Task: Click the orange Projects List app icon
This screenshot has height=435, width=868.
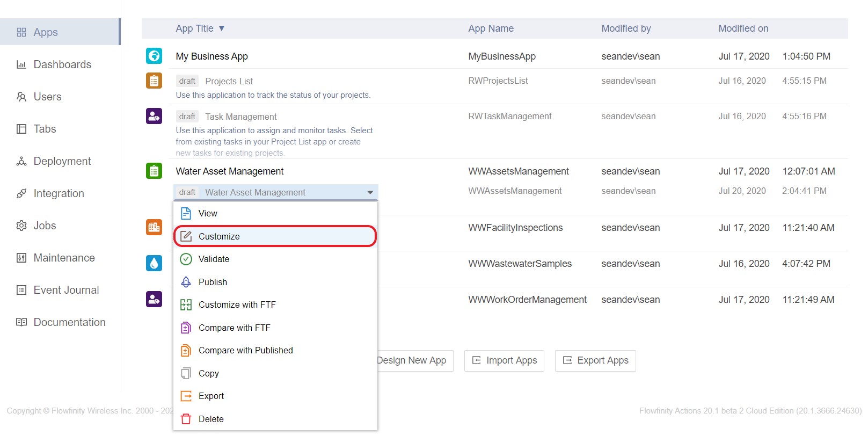Action: [154, 81]
